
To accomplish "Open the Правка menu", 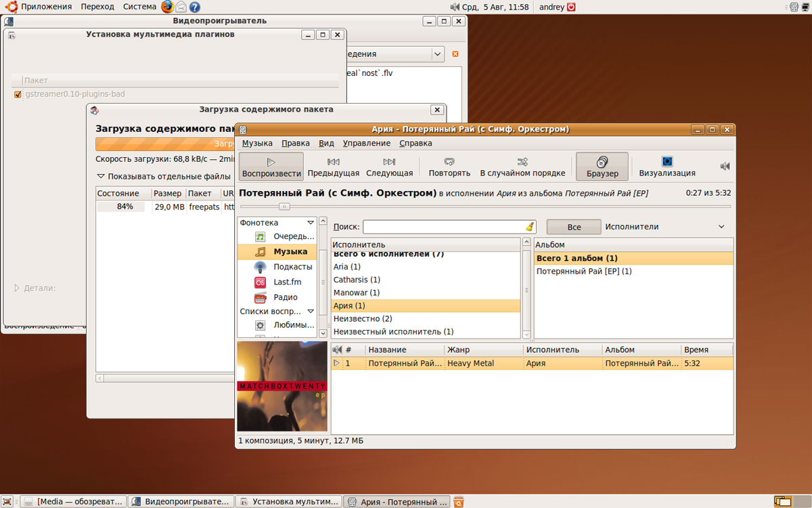I will pos(296,143).
